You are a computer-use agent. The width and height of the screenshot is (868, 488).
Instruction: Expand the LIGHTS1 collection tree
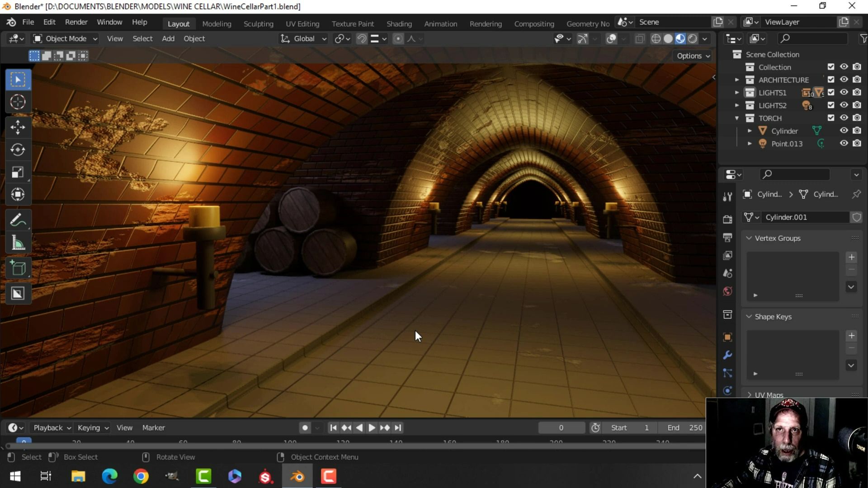737,93
